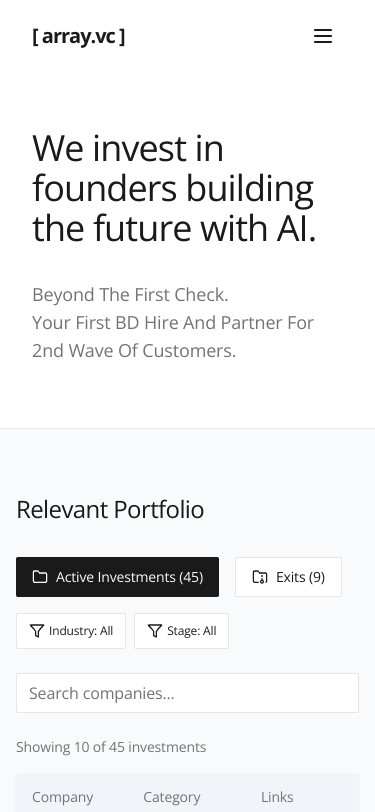Screen dimensions: 375x812
Task: Click the Beyond The First Check tagline
Action: pos(130,295)
